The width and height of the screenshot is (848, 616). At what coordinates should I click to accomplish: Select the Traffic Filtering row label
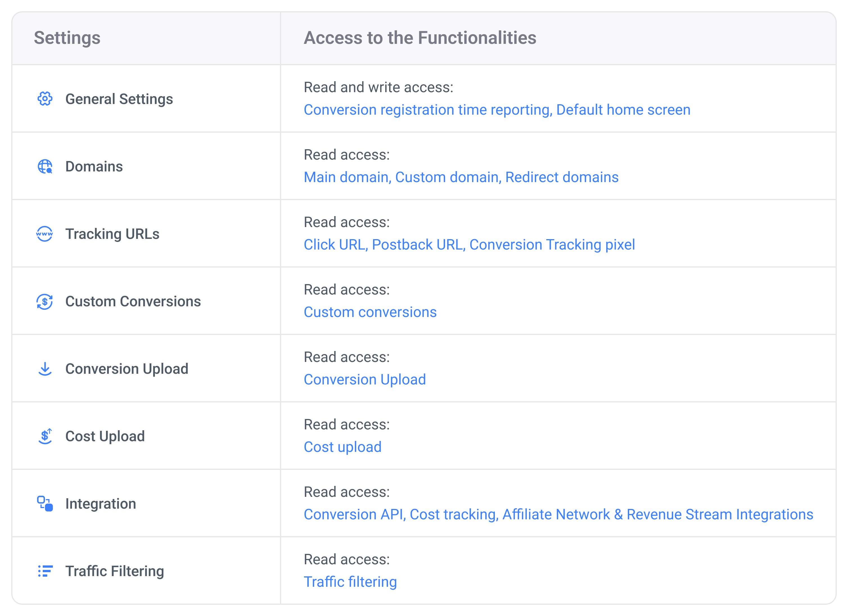click(x=114, y=571)
